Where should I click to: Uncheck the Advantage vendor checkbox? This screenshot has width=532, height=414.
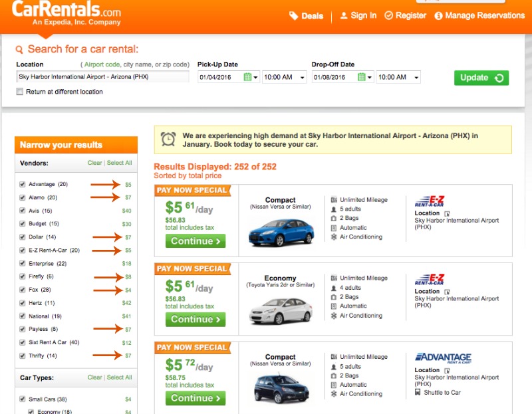pos(23,184)
